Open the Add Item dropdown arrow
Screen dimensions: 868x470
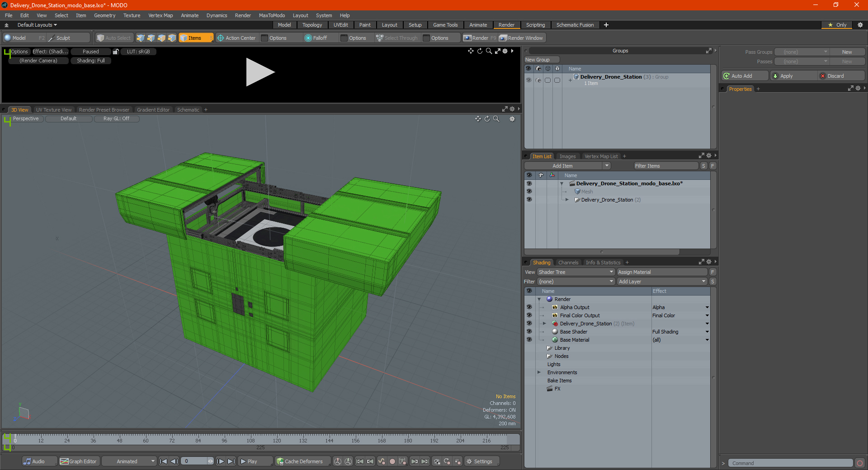coord(607,166)
